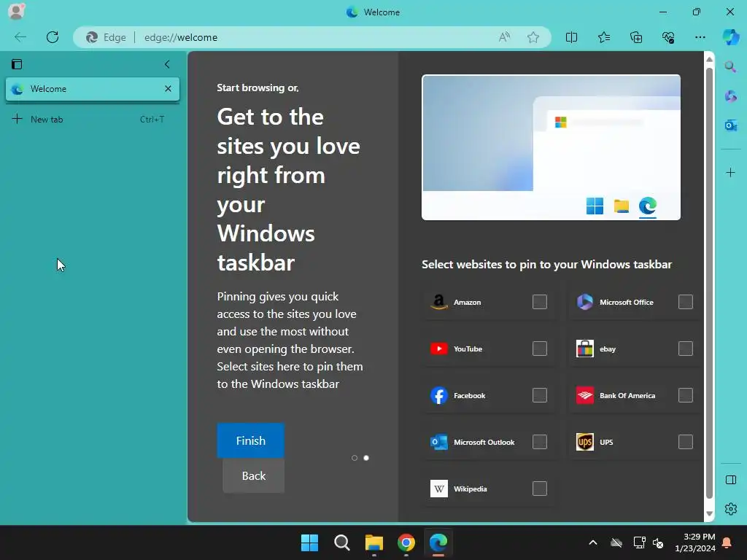Click the taskbar preview image
This screenshot has height=560, width=747.
tap(551, 147)
